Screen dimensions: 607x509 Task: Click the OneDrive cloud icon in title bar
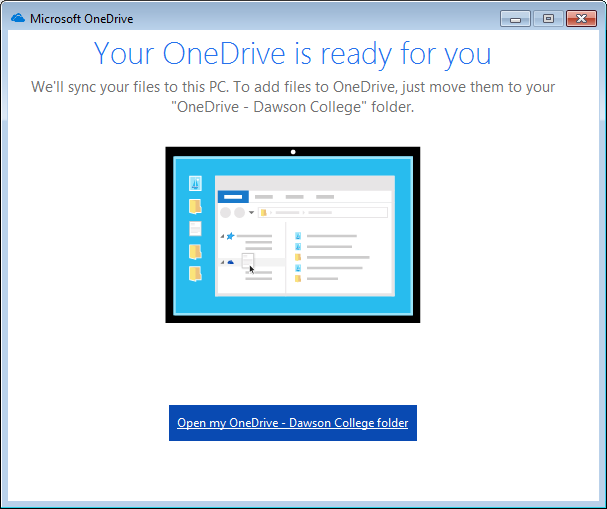tap(18, 18)
